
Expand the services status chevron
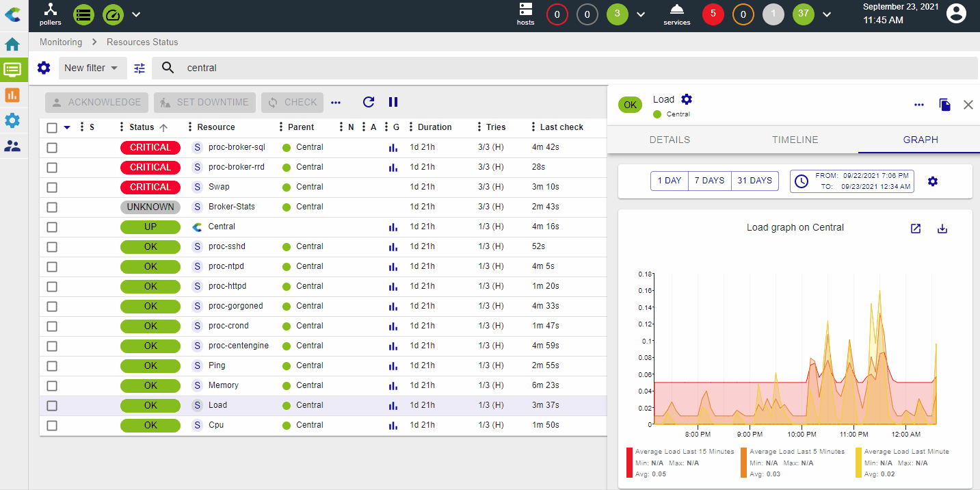pos(827,14)
